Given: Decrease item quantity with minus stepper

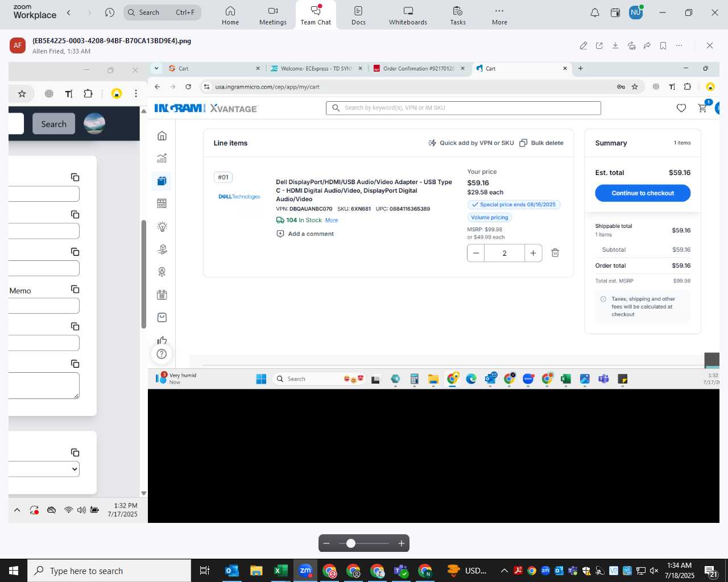Looking at the screenshot, I should pos(476,253).
